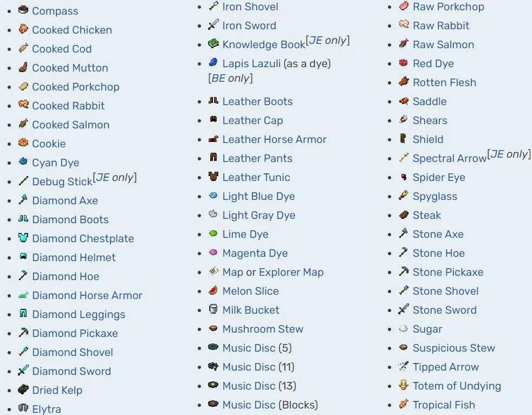
Task: Follow the Diamond Horse Armor link
Action: click(x=87, y=295)
